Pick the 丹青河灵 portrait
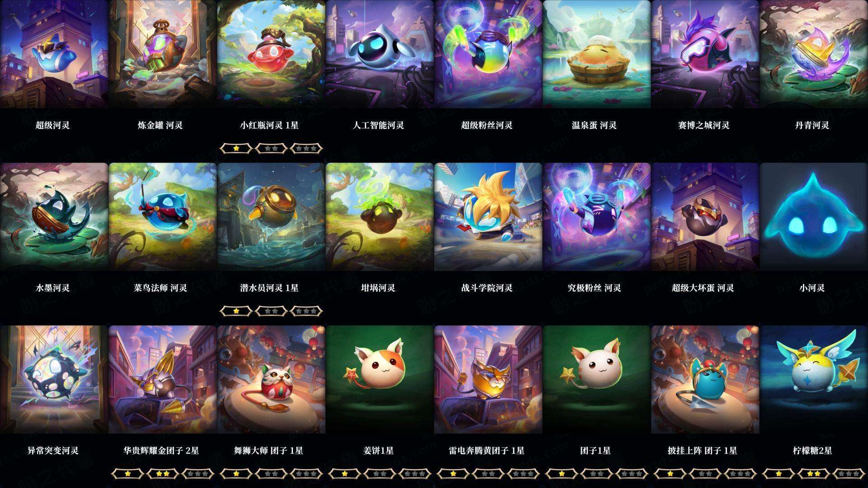Viewport: 868px width, 488px height. [x=813, y=54]
